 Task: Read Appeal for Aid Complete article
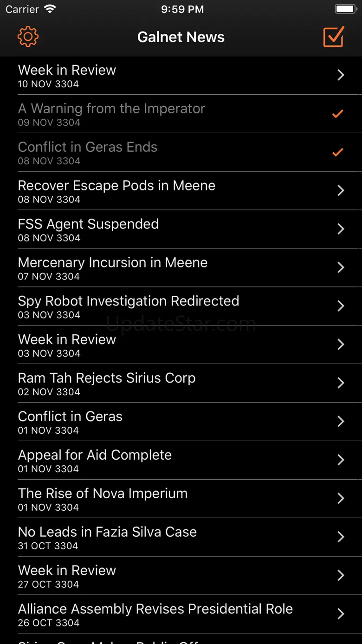click(x=95, y=460)
